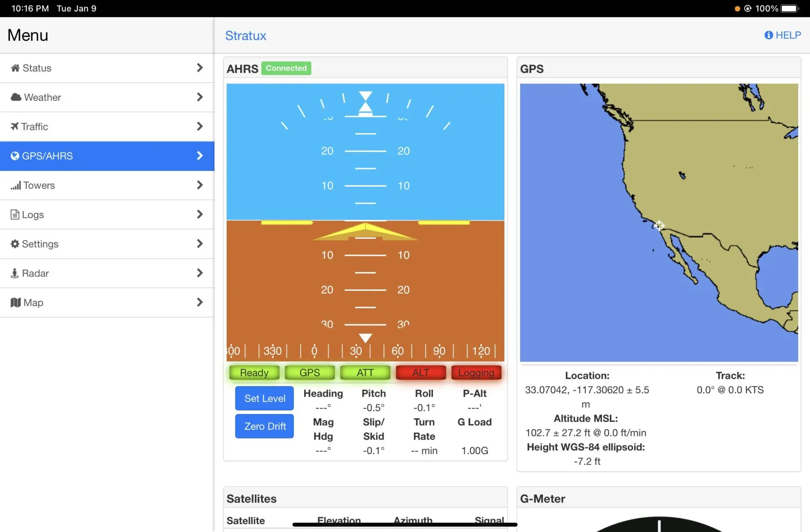The image size is (810, 532).
Task: Click the Weather cloud icon
Action: [x=16, y=97]
